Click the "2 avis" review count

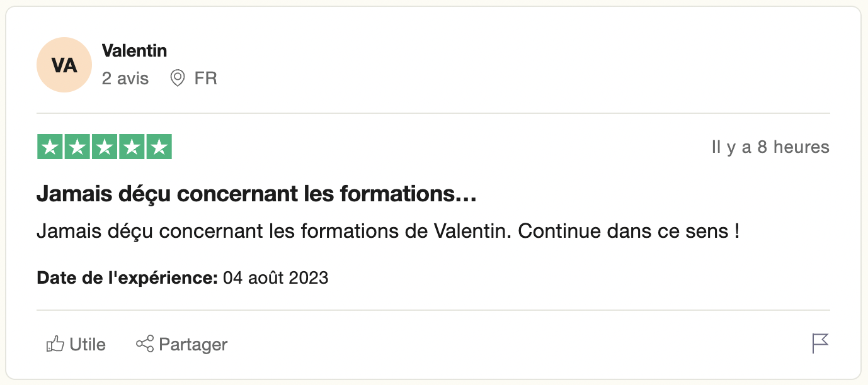point(125,79)
